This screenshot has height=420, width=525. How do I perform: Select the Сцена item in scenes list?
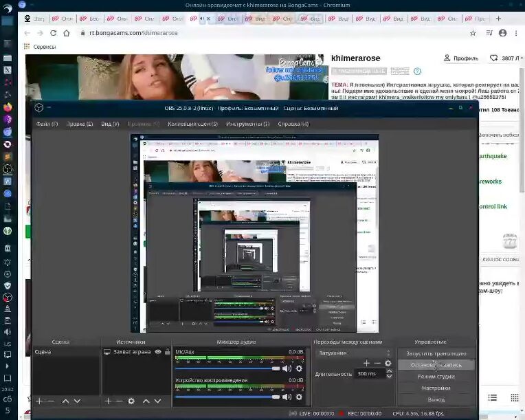point(43,352)
